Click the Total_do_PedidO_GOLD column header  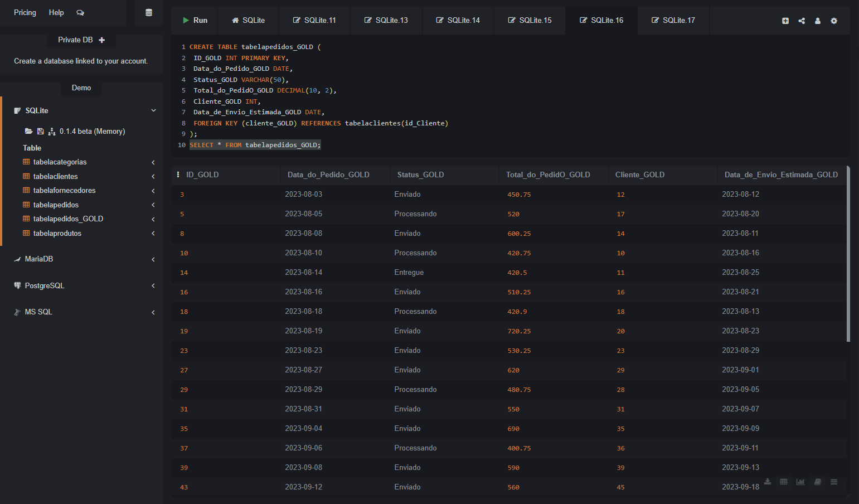click(x=548, y=175)
